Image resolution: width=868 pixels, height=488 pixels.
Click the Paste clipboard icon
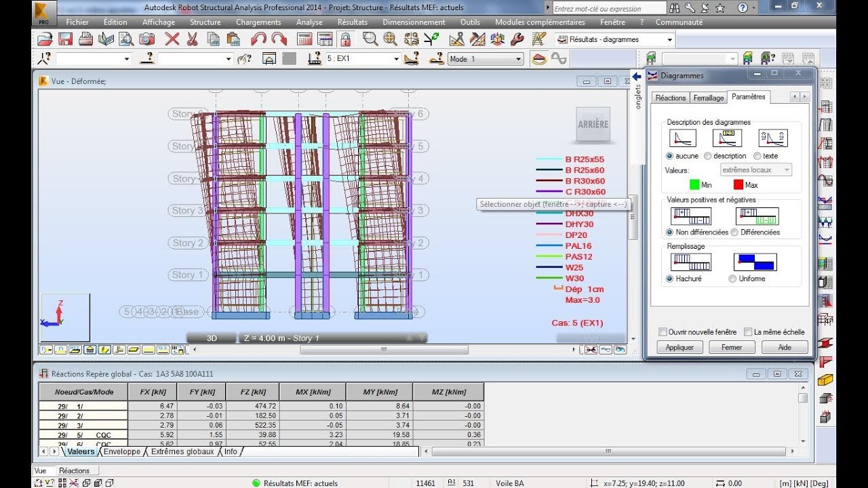[233, 39]
